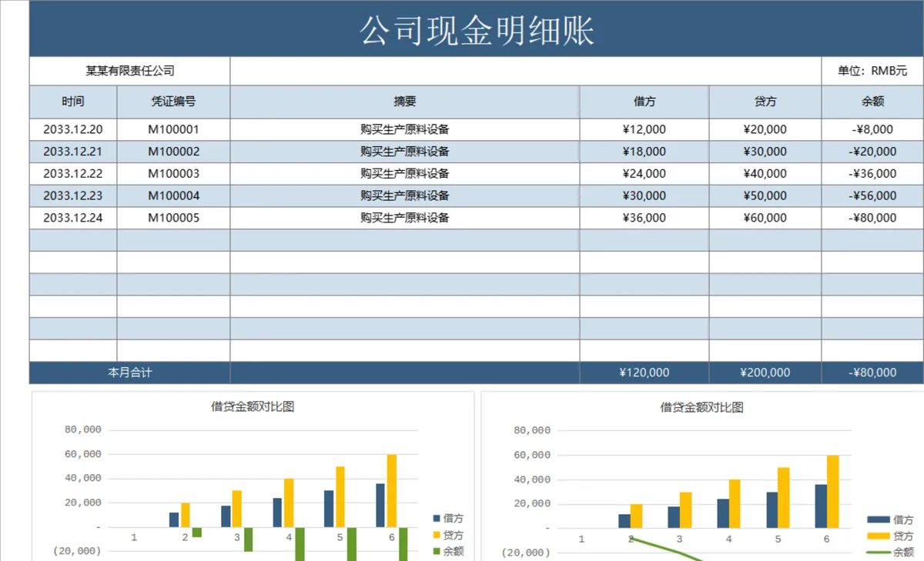Select debit amount ¥18,000
The height and width of the screenshot is (561, 924).
pyautogui.click(x=644, y=152)
